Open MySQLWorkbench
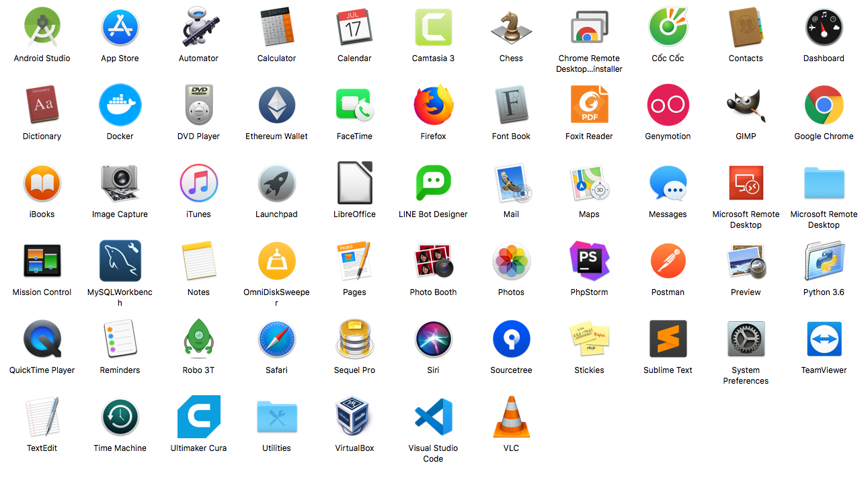Image resolution: width=868 pixels, height=494 pixels. [x=120, y=261]
